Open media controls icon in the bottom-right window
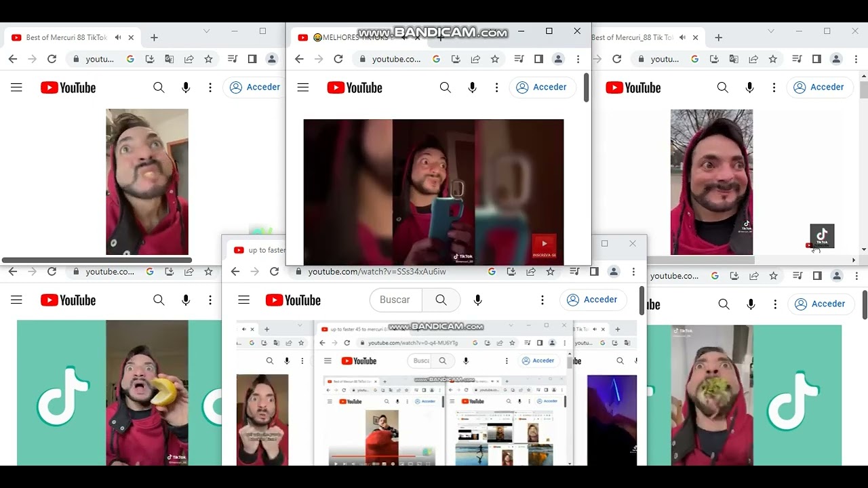 [x=797, y=276]
